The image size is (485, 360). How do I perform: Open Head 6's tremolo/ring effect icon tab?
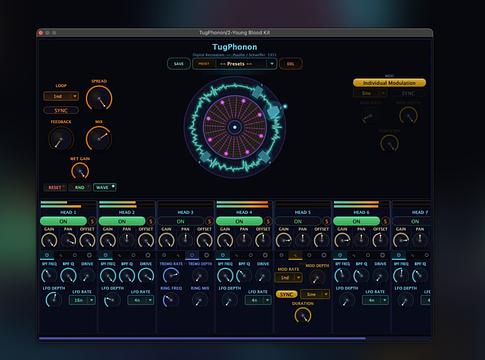click(368, 255)
